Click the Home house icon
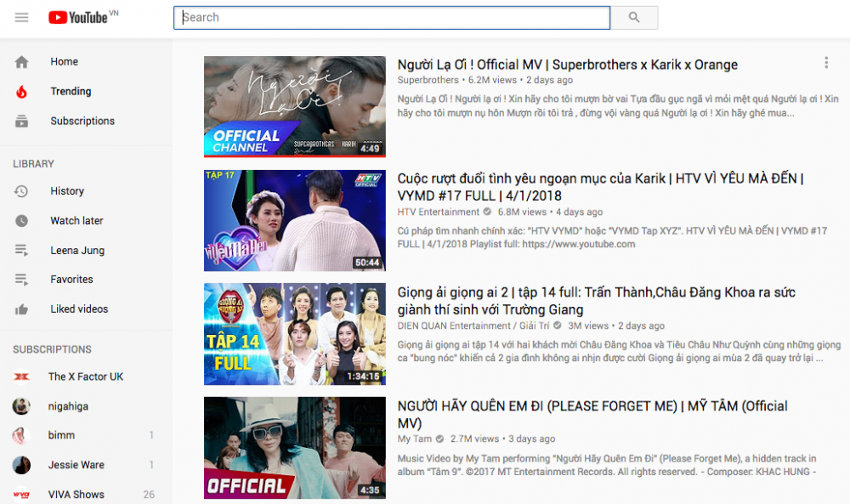Viewport: 850px width, 504px height. coord(22,61)
